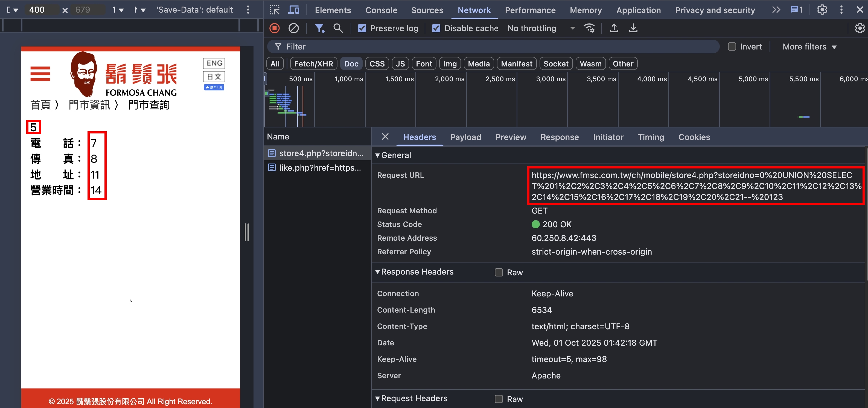The width and height of the screenshot is (868, 408).
Task: Switch to the Console tab
Action: coord(381,10)
